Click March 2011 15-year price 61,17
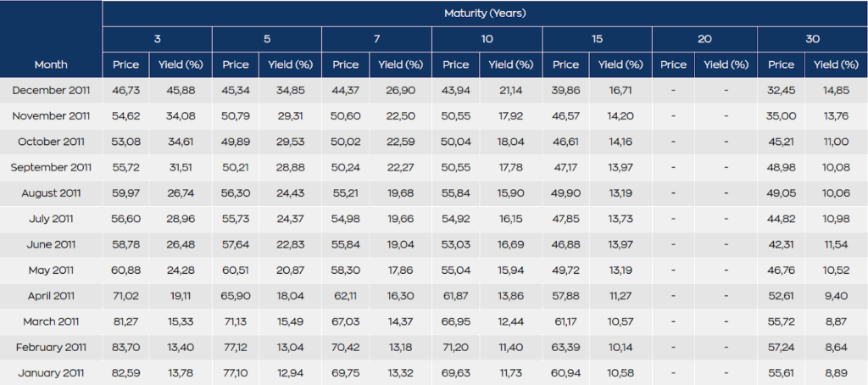 point(565,321)
